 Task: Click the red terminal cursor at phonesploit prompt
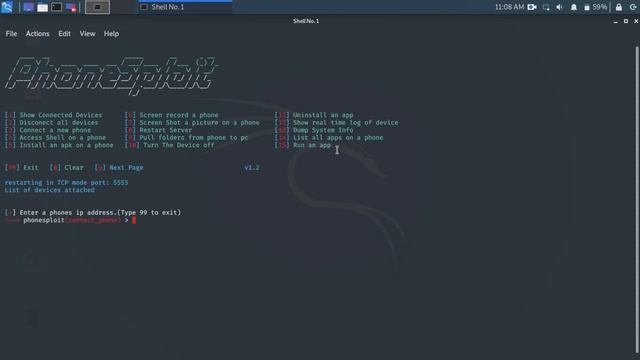[134, 220]
